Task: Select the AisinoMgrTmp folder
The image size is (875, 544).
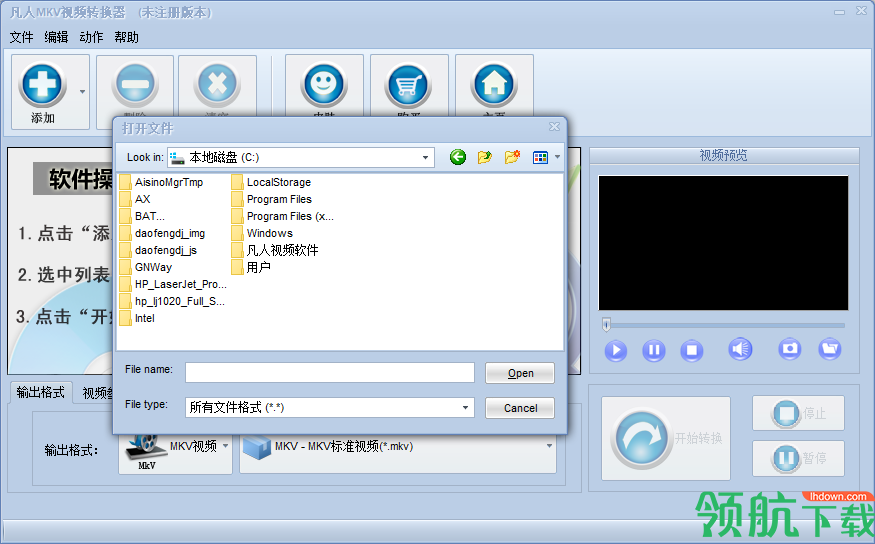Action: pyautogui.click(x=161, y=182)
